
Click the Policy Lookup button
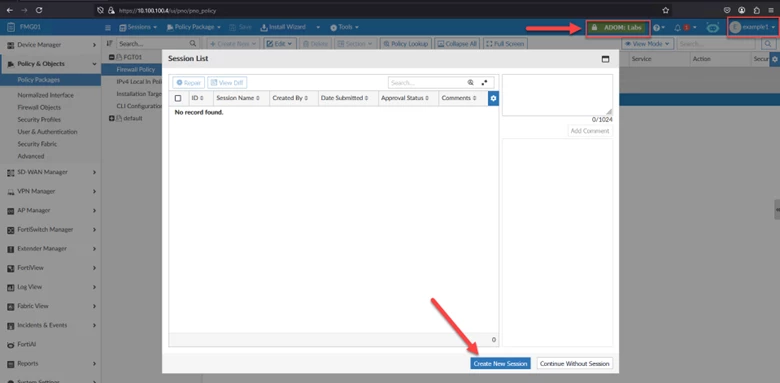[406, 44]
